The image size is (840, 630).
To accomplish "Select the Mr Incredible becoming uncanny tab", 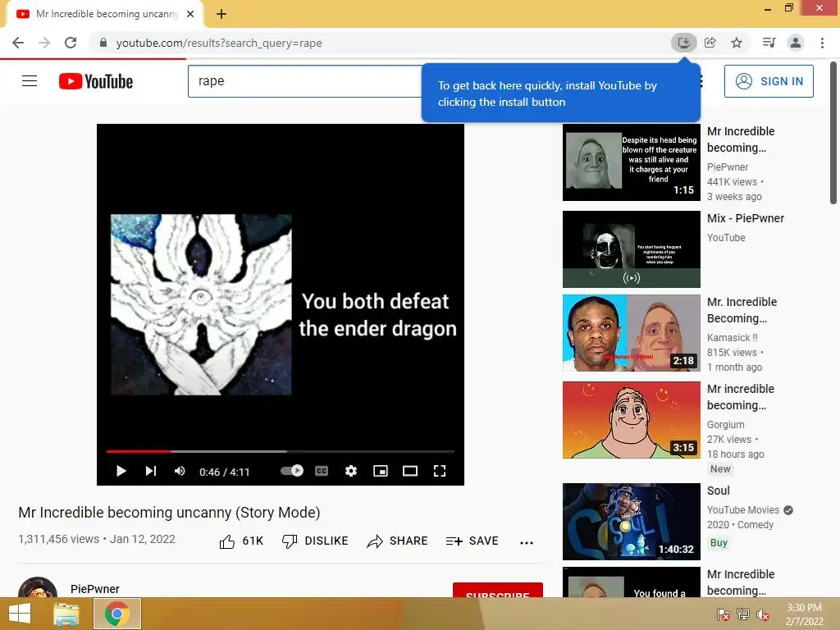I will pyautogui.click(x=105, y=14).
